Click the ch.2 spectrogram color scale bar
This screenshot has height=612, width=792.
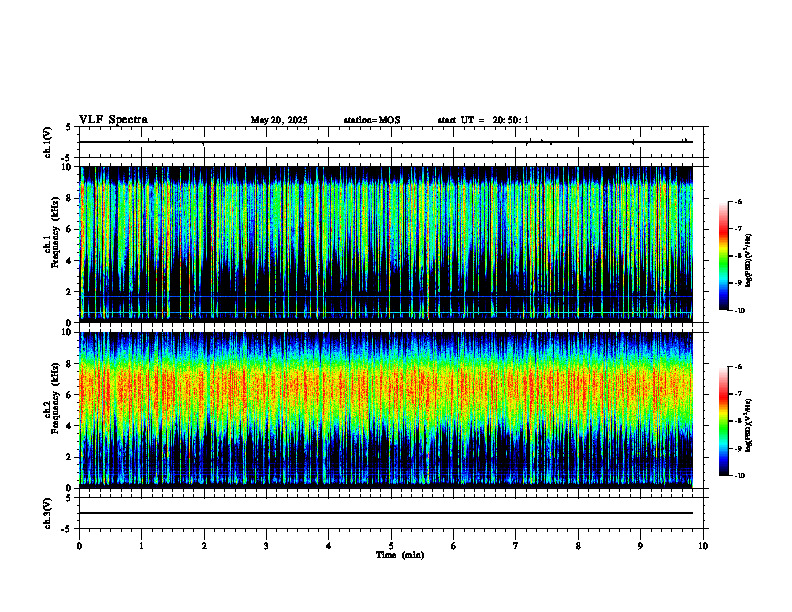(723, 421)
